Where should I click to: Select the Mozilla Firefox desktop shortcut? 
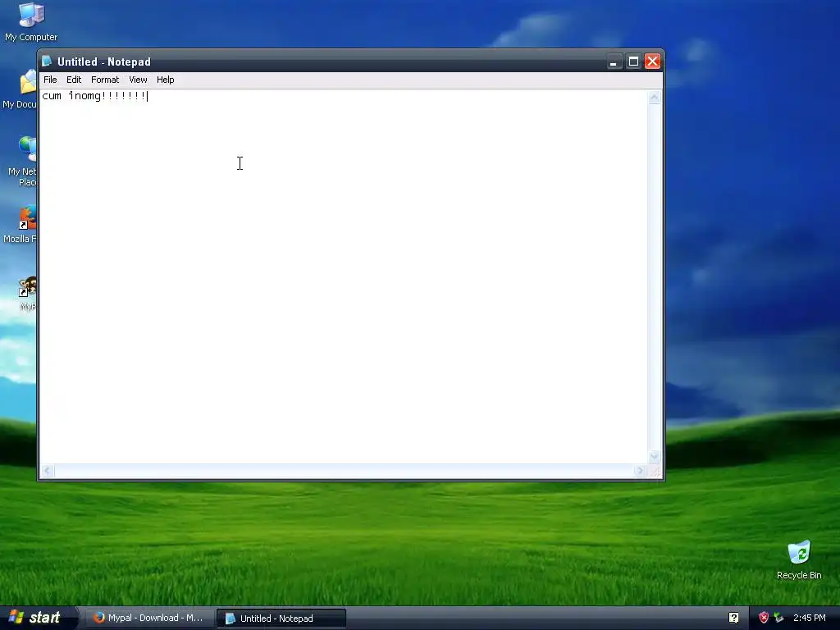pyautogui.click(x=21, y=225)
